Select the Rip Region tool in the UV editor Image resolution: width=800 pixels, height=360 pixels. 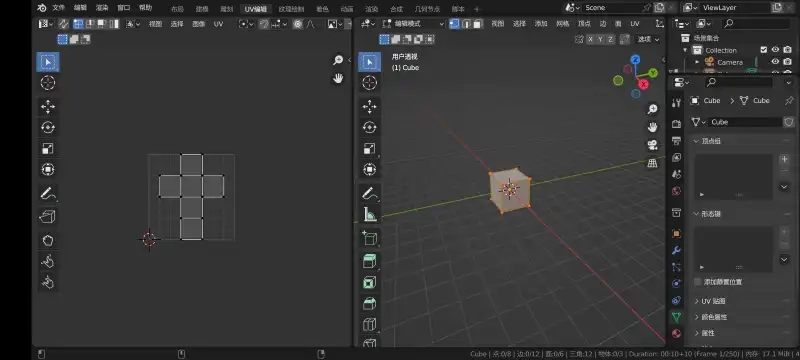click(47, 216)
